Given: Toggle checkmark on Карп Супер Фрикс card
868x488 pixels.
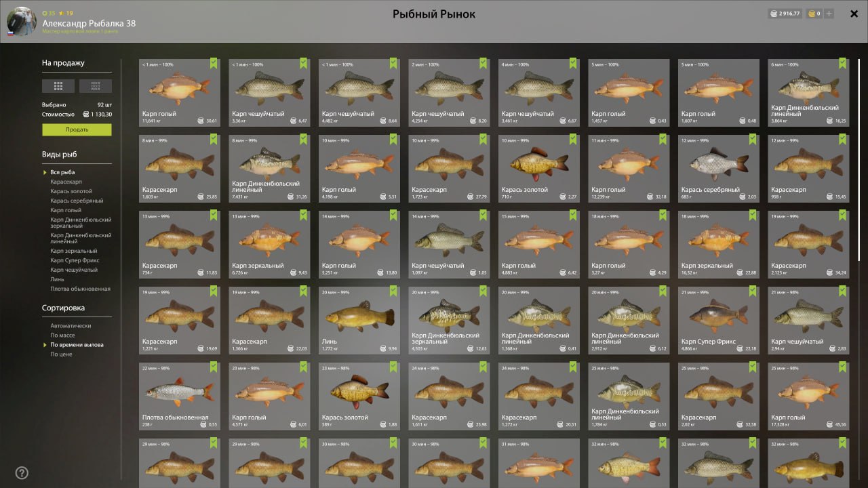Looking at the screenshot, I should 753,291.
